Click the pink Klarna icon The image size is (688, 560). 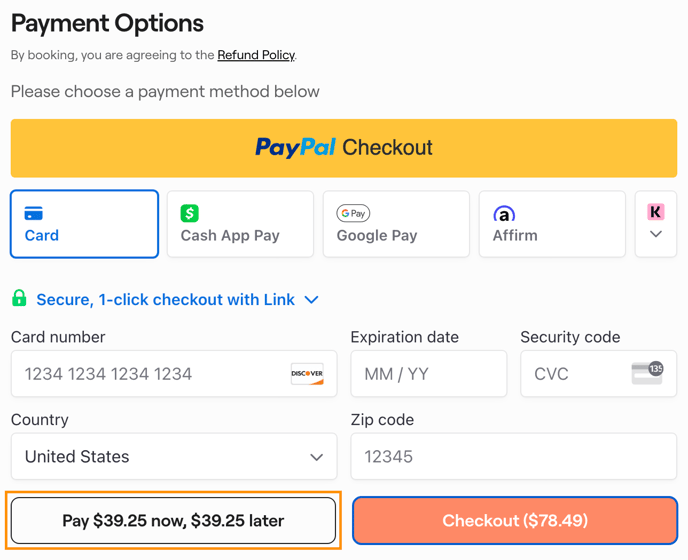coord(656,211)
